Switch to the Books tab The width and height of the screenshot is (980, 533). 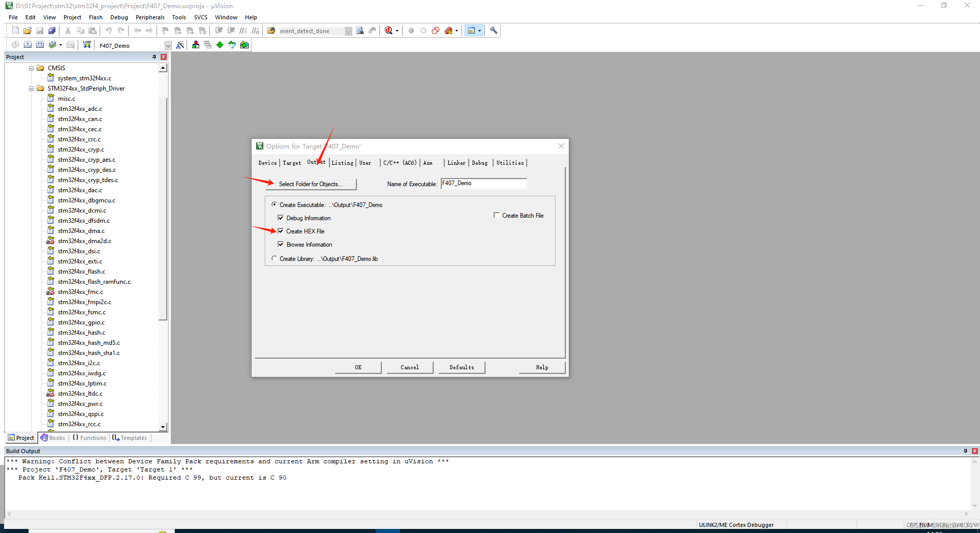point(53,438)
